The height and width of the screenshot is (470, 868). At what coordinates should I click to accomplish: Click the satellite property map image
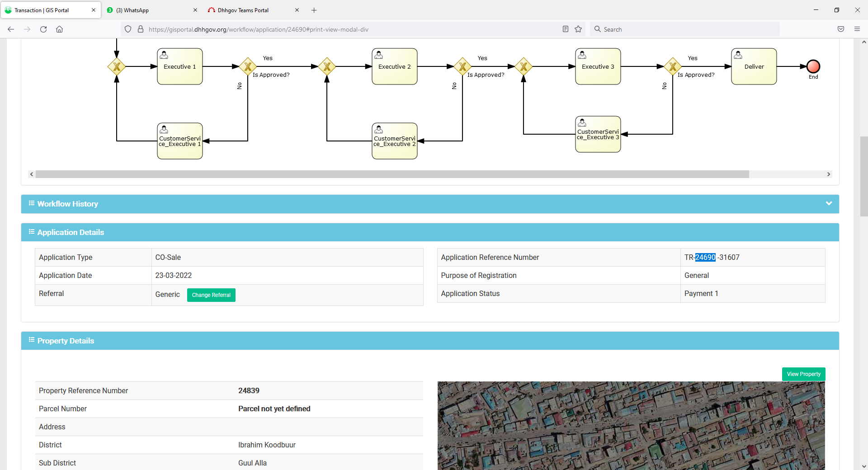pyautogui.click(x=631, y=426)
